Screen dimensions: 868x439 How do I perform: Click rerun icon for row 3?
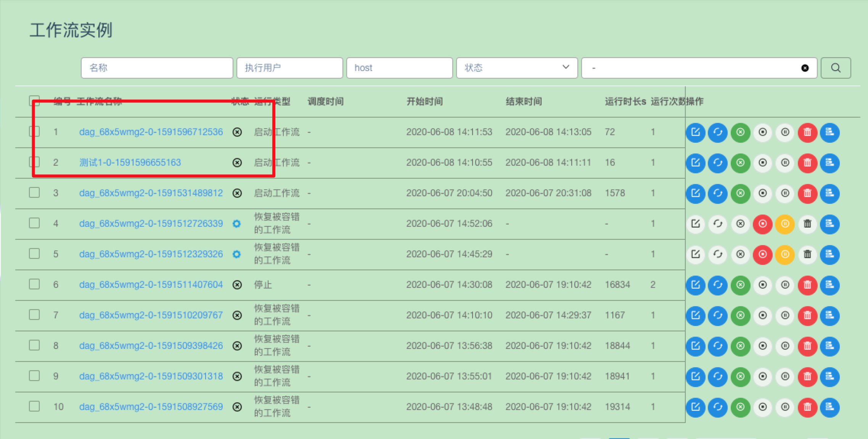718,193
